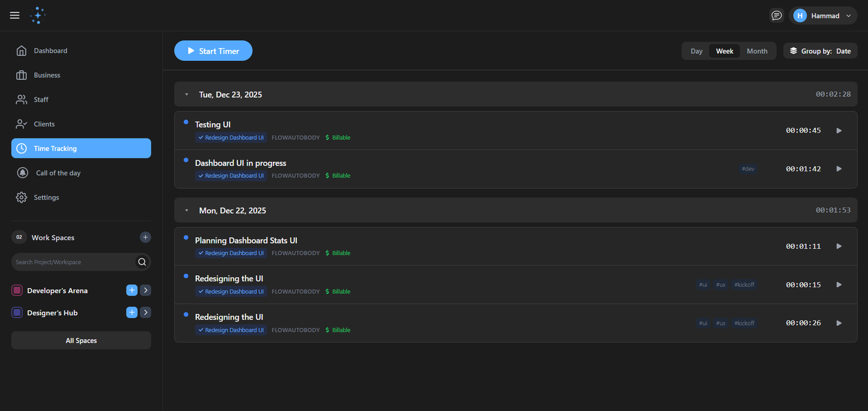
Task: Click the Start Timer button
Action: (x=213, y=51)
